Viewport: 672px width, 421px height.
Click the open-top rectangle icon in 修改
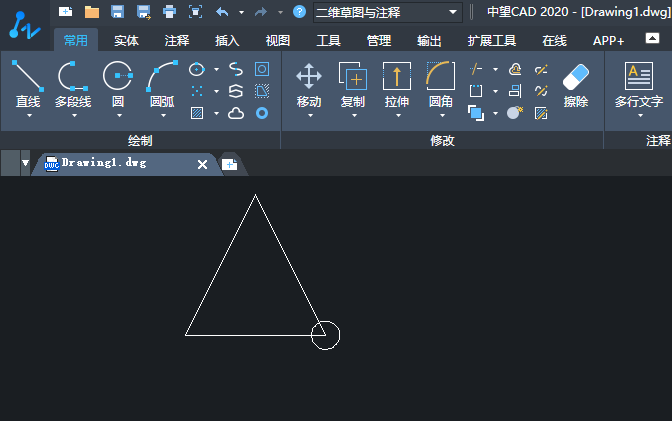[x=476, y=91]
